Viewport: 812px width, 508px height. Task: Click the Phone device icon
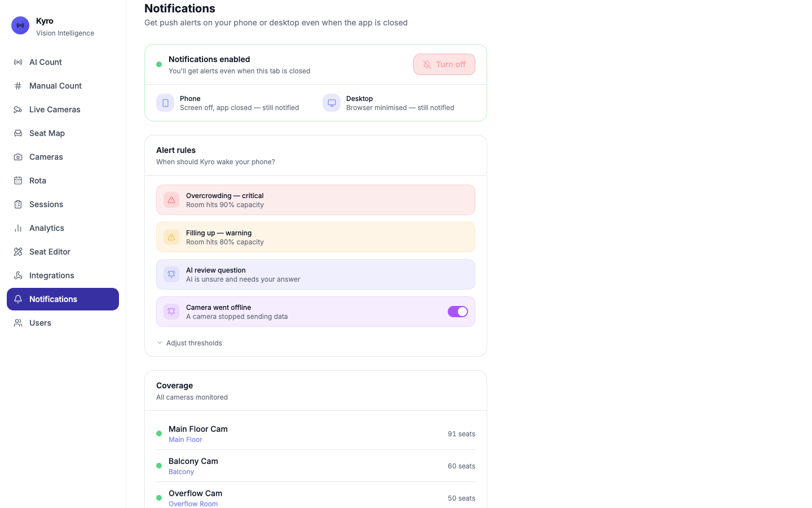coord(165,103)
